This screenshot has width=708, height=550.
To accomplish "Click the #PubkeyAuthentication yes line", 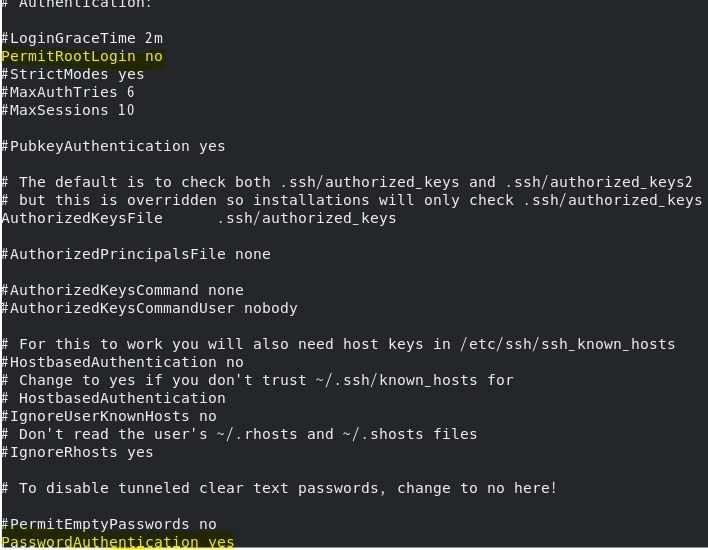I will click(113, 146).
